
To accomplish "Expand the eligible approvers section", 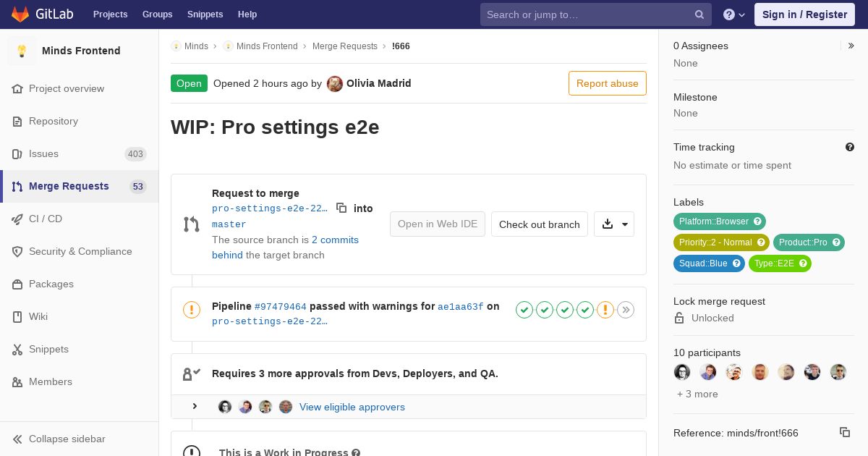I will click(x=195, y=407).
